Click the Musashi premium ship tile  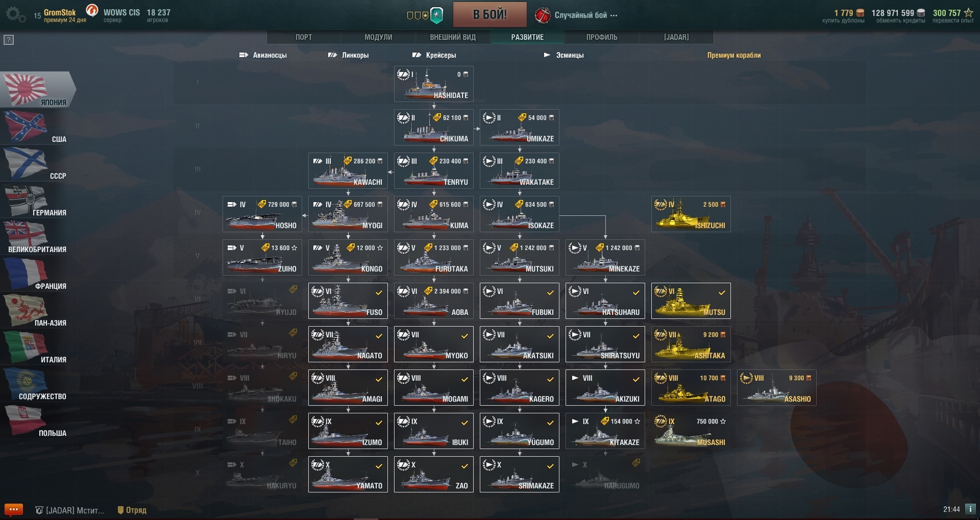[x=691, y=431]
